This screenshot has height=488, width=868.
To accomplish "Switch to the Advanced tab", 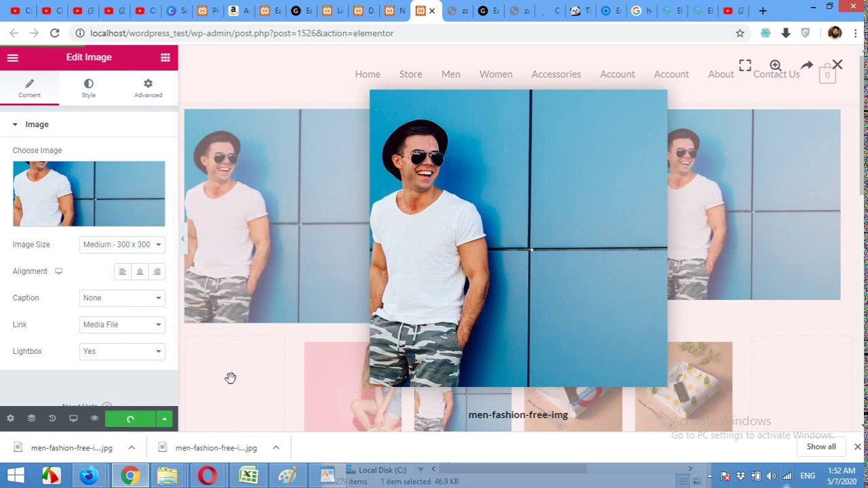I will click(148, 88).
